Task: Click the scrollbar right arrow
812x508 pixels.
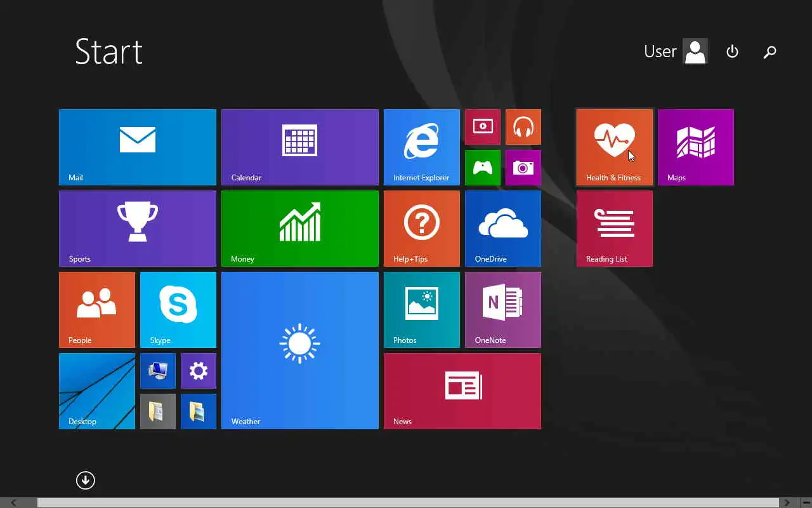Action: tap(787, 503)
